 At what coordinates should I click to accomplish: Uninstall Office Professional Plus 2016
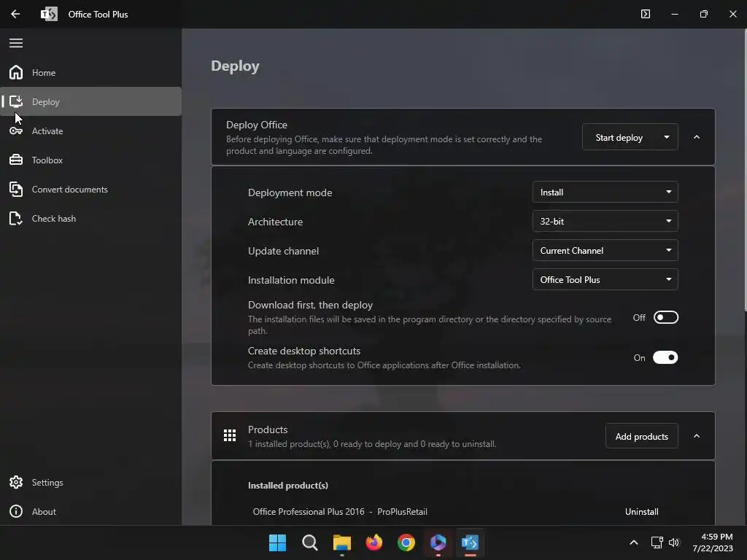point(642,511)
